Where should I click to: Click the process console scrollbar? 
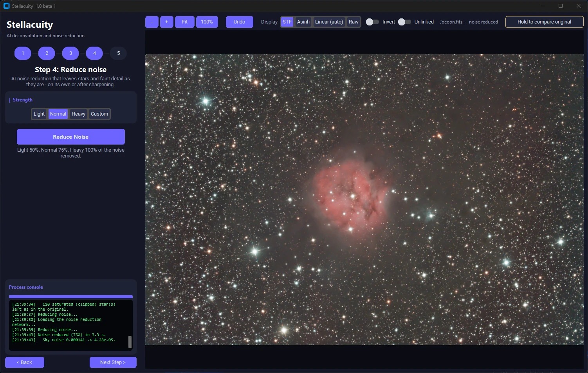tap(130, 342)
